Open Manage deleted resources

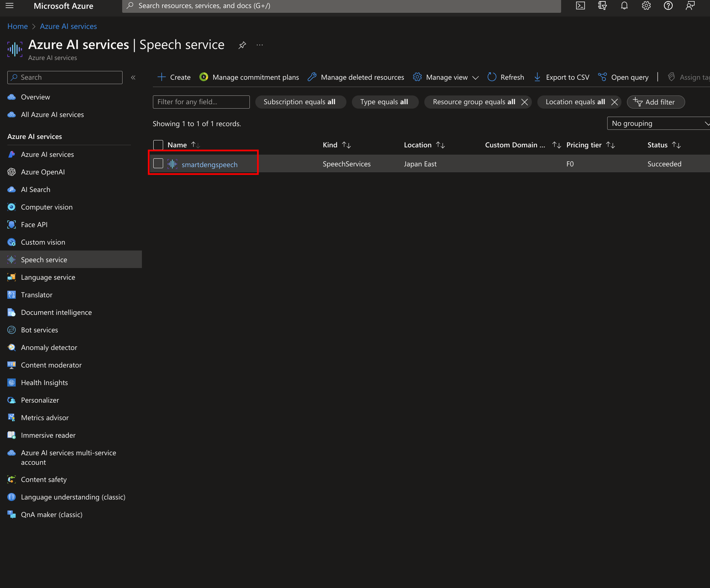pos(356,77)
